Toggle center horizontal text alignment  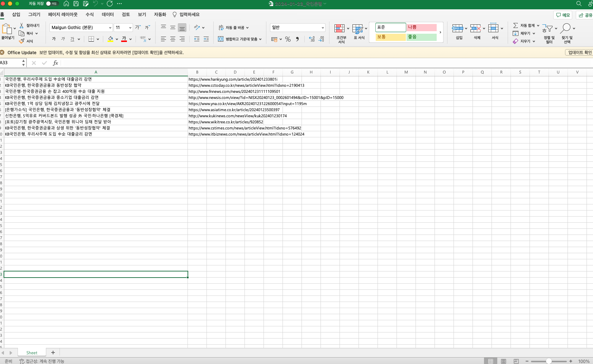tap(173, 39)
